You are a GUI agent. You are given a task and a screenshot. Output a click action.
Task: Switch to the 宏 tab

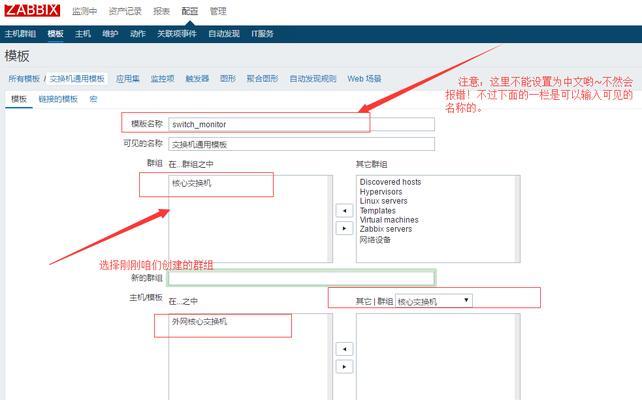(x=93, y=99)
